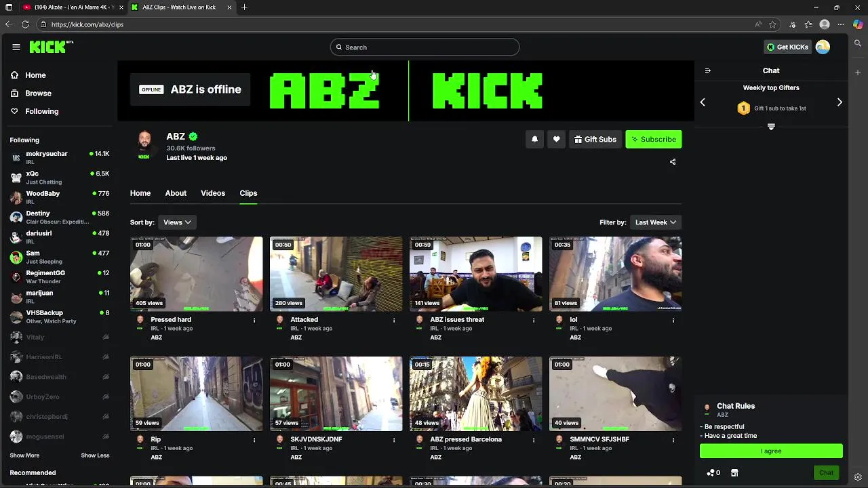868x488 pixels.
Task: Play the Attacked clip thumbnail
Action: [x=336, y=274]
